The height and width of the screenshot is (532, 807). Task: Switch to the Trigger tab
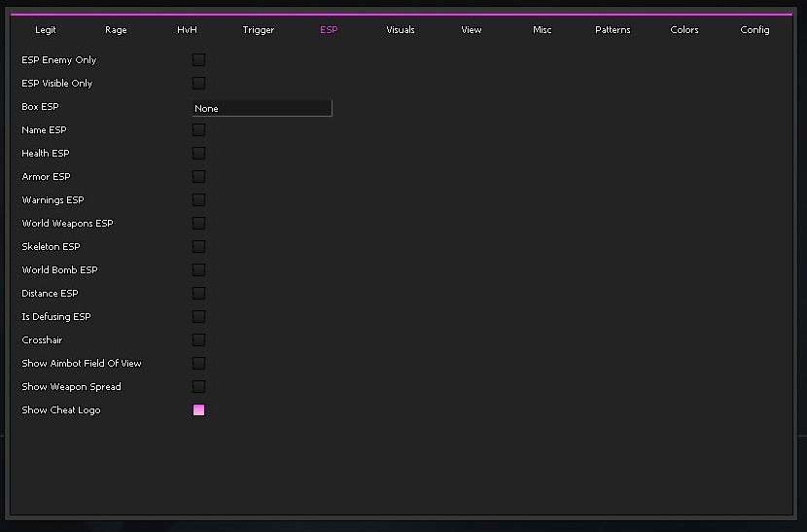(259, 30)
